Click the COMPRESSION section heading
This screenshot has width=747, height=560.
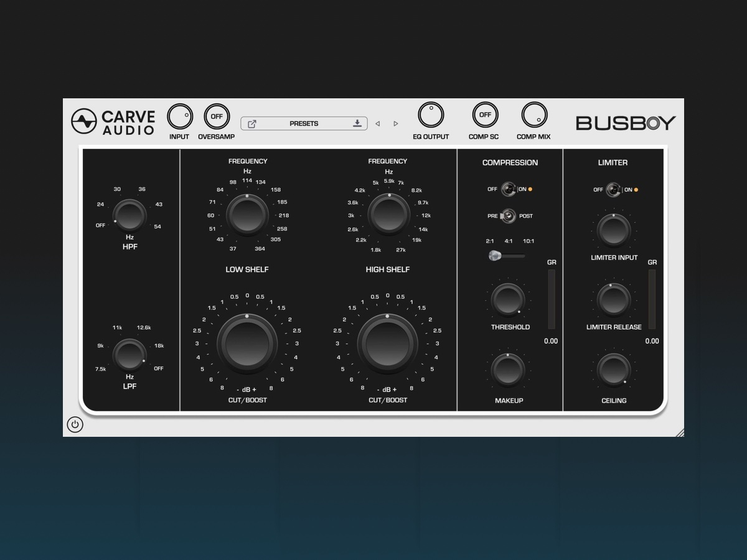510,162
